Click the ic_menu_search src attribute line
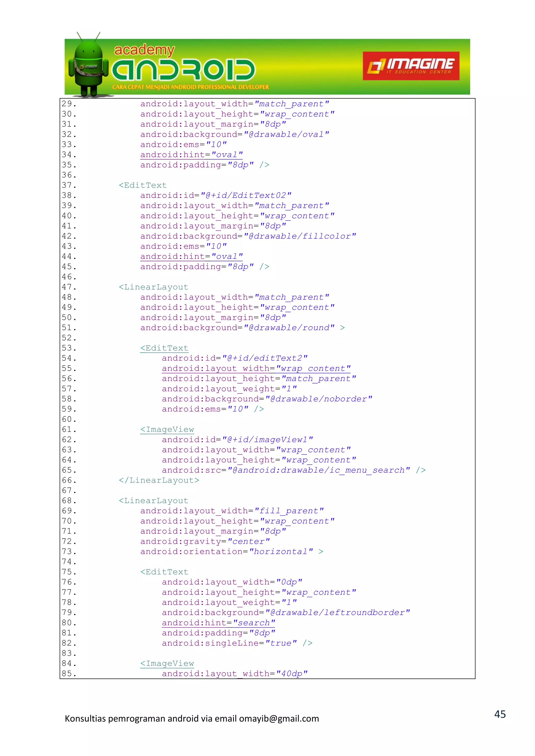The height and width of the screenshot is (756, 535). click(x=294, y=470)
